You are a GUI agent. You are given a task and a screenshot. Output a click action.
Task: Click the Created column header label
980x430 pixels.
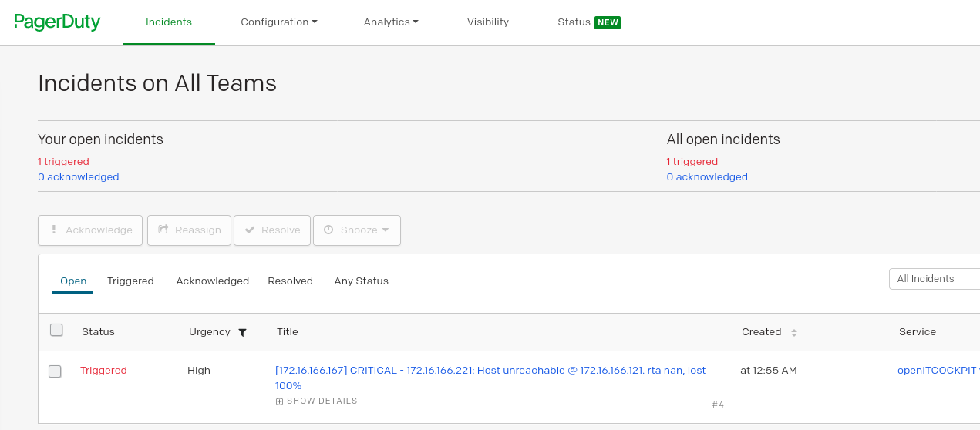(762, 332)
